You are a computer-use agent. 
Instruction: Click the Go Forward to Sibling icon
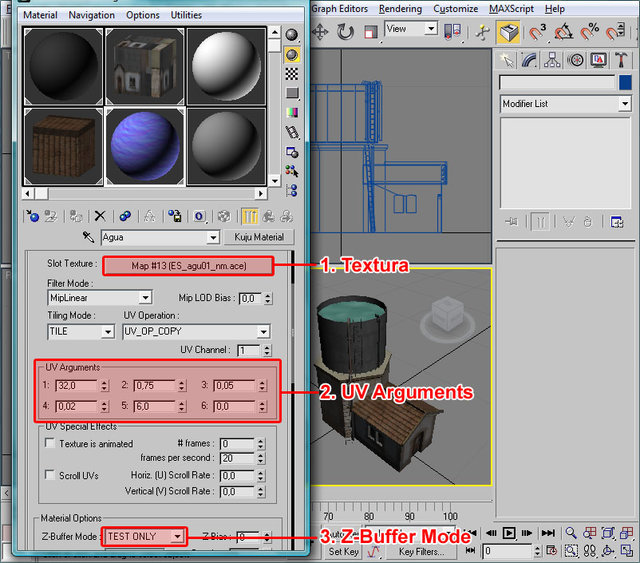[287, 215]
